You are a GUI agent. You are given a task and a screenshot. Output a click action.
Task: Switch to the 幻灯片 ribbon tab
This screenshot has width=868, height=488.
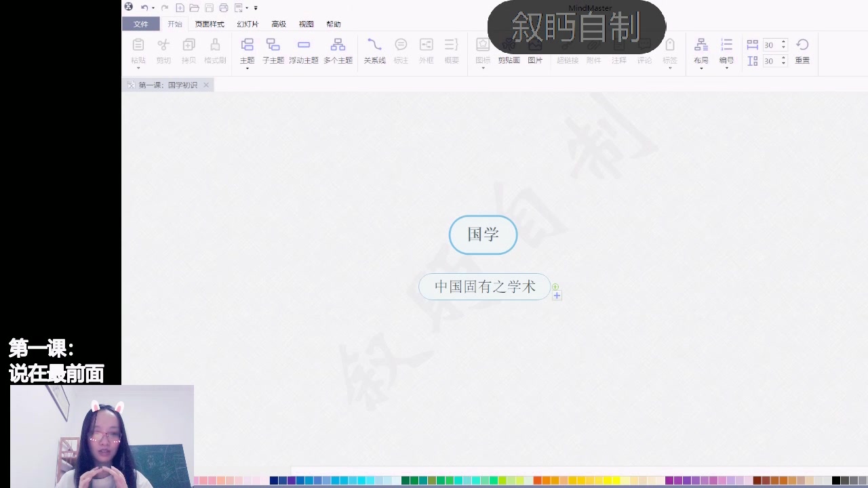pyautogui.click(x=248, y=24)
